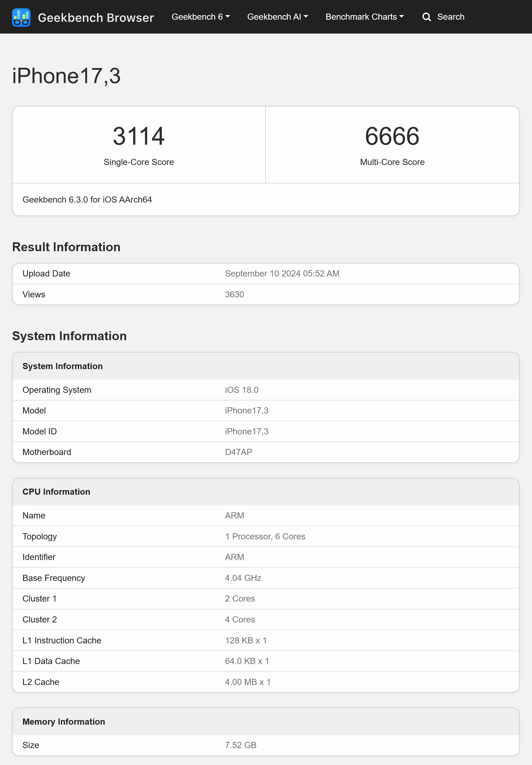Select the Single-Core Score label
Image resolution: width=532 pixels, height=765 pixels.
click(138, 162)
